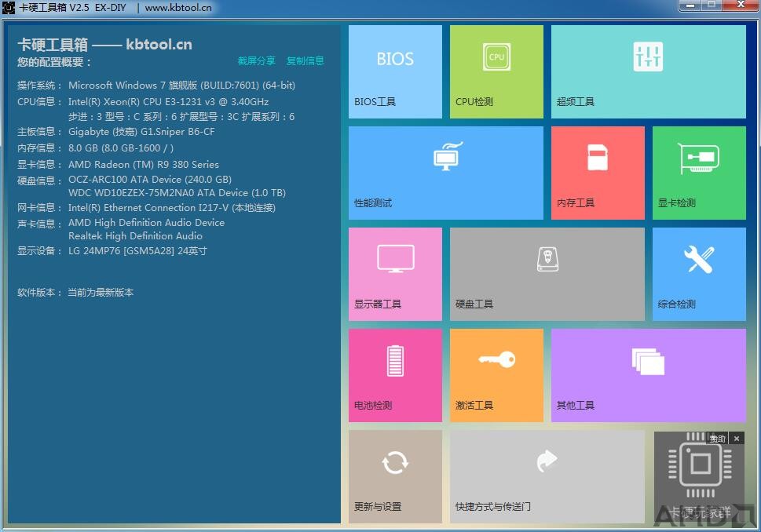
Task: Click the 赞助 sponsor label
Action: pyautogui.click(x=717, y=439)
